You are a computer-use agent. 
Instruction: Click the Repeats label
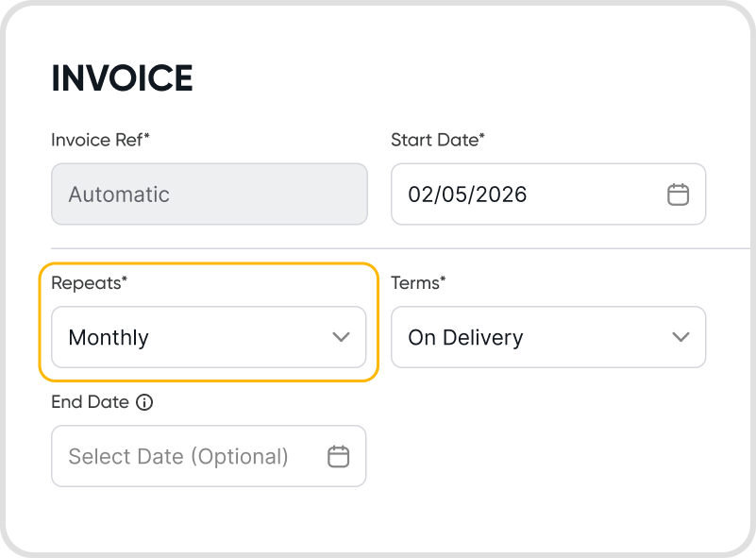click(89, 282)
